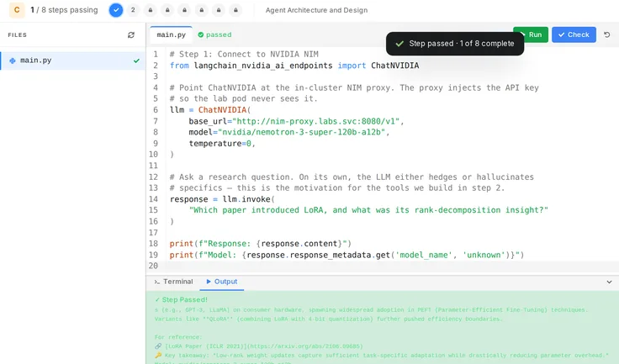Viewport: 619px width, 364px height.
Task: Click the orange C logo icon
Action: coord(17,10)
